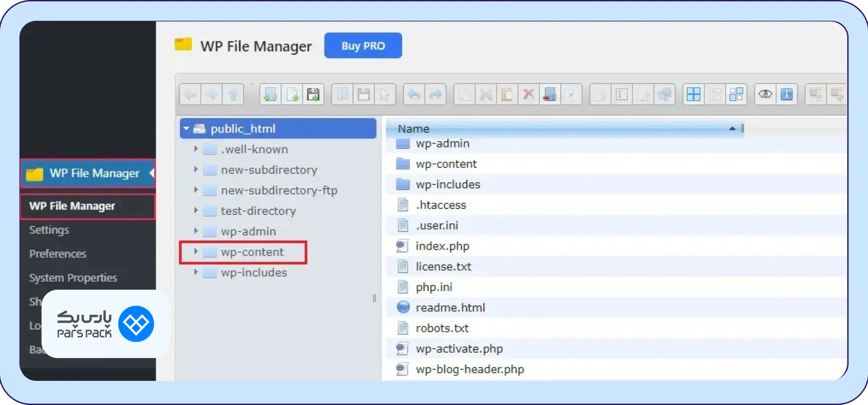Open the WP File Manager submenu item
Screen dimensions: 868x405
click(88, 206)
